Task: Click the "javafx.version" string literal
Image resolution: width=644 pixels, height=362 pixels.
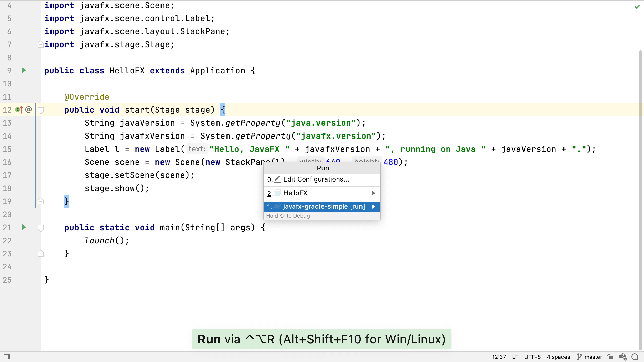Action: coord(336,136)
